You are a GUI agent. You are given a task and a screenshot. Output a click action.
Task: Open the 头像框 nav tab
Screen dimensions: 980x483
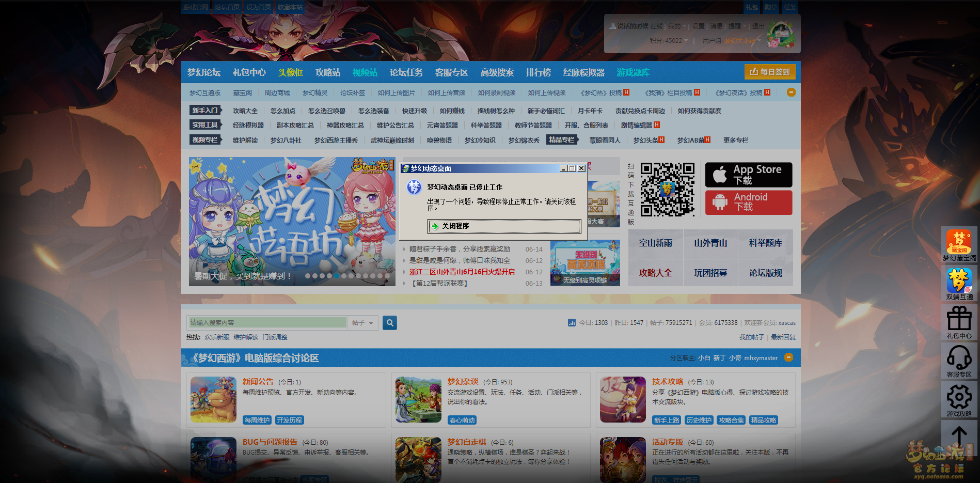pos(291,73)
